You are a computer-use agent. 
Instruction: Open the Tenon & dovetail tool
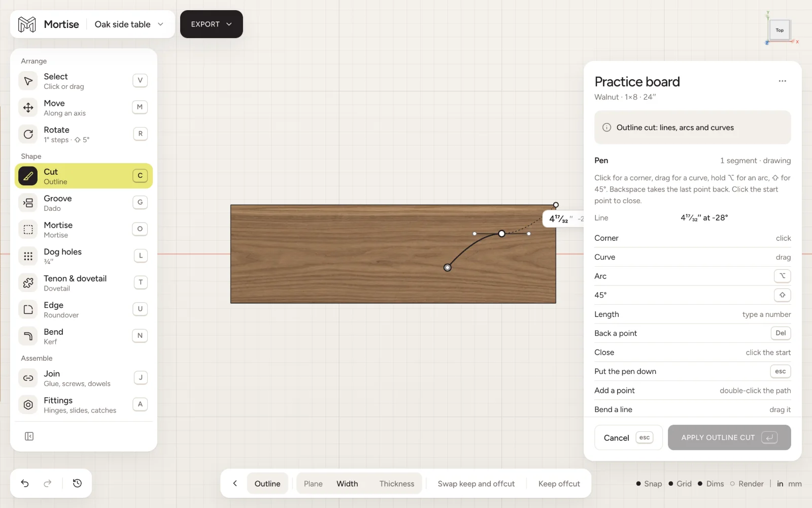click(x=84, y=283)
